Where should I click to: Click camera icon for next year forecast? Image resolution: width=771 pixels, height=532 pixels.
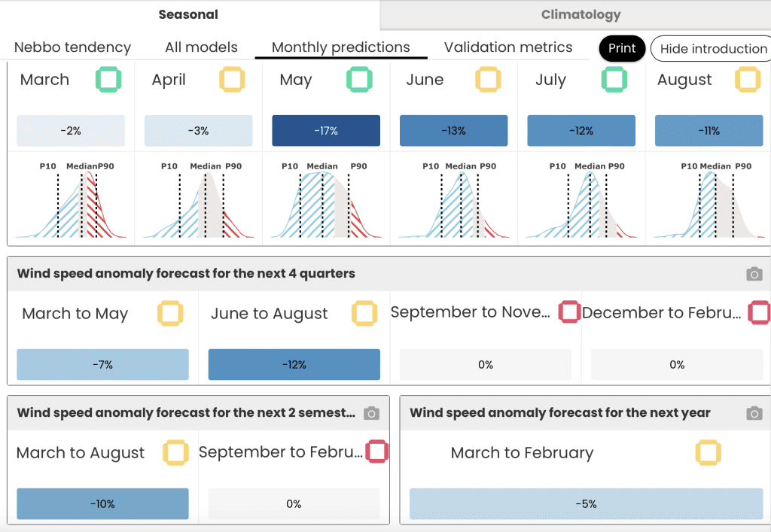coord(754,413)
